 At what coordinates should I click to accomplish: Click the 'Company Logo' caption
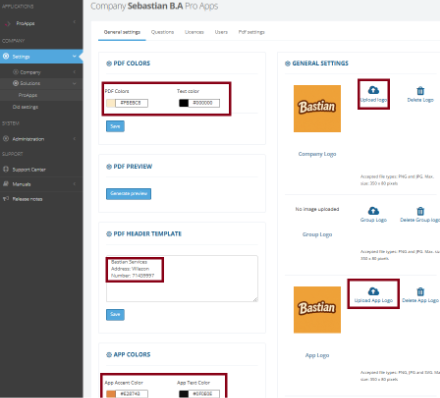pyautogui.click(x=317, y=154)
